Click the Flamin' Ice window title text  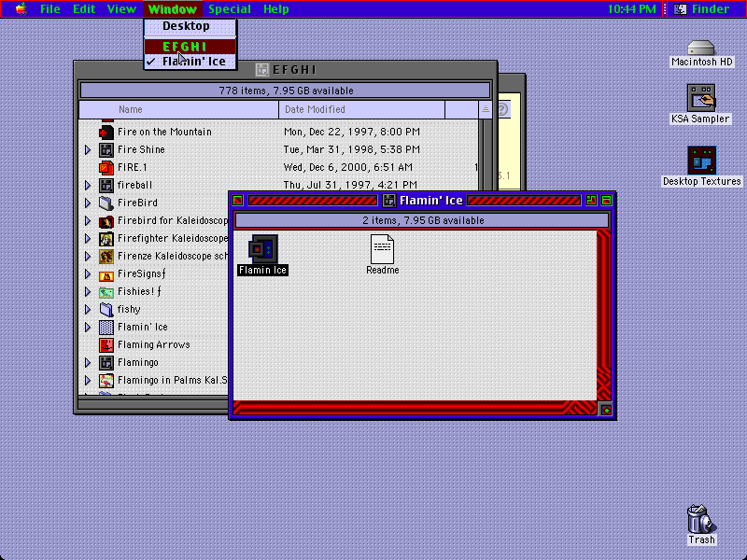tap(431, 201)
